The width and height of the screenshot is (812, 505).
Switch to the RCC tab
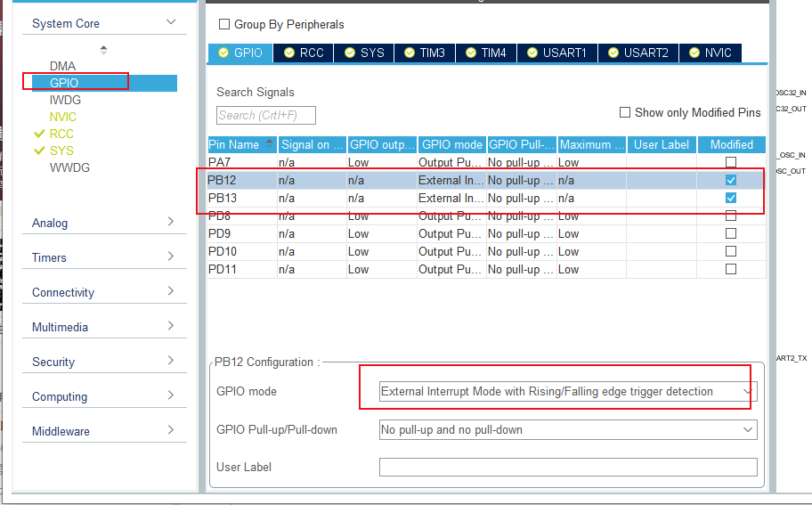(x=304, y=53)
